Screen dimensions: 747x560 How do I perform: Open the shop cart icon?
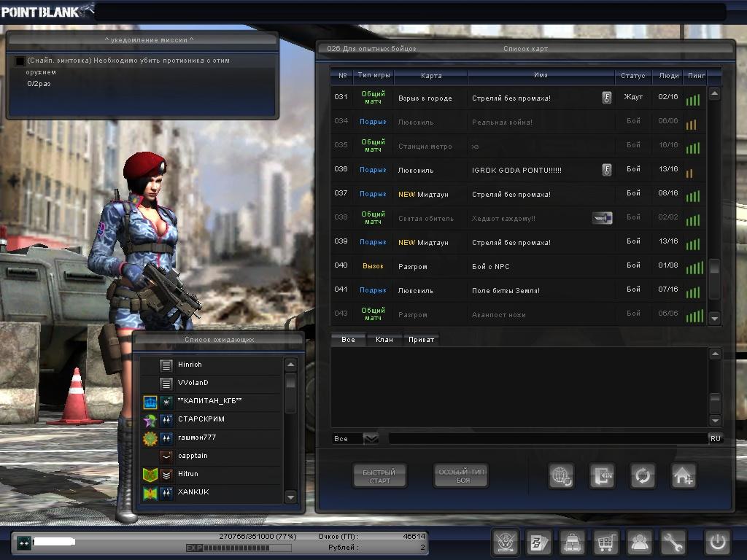click(x=605, y=542)
